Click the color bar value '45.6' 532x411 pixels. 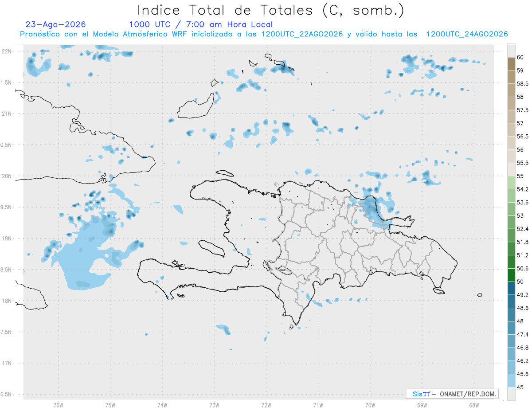pos(522,374)
